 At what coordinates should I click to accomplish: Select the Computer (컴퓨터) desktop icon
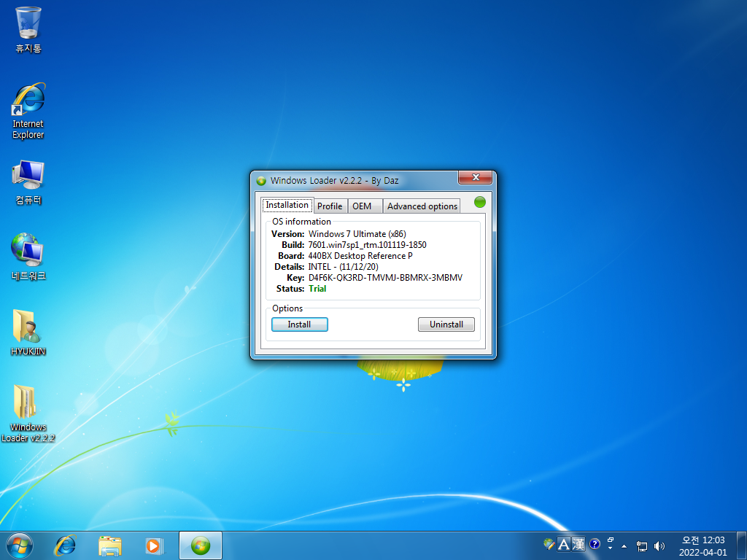point(28,182)
